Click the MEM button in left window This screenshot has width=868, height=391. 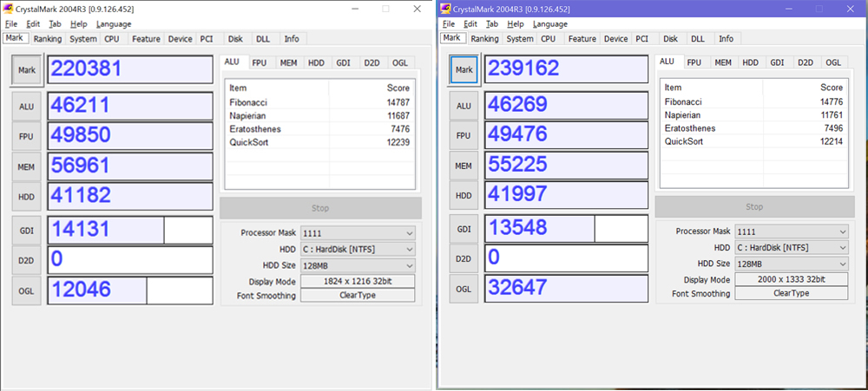(x=27, y=166)
